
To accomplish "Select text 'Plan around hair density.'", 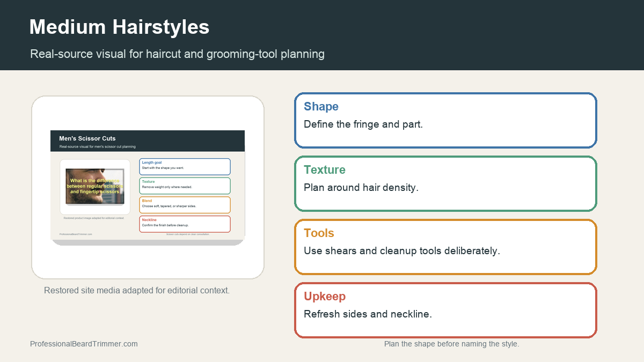I will coord(361,187).
